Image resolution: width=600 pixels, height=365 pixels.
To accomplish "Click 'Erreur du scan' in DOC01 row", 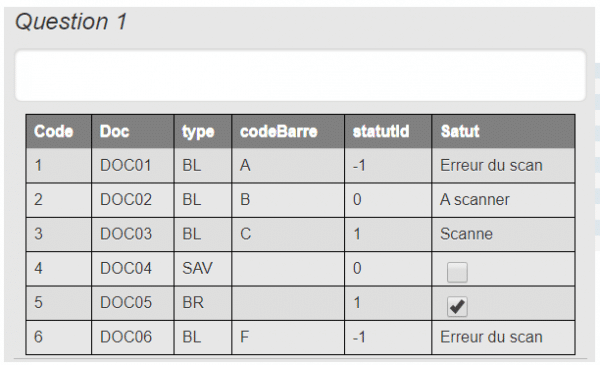I will [x=491, y=166].
